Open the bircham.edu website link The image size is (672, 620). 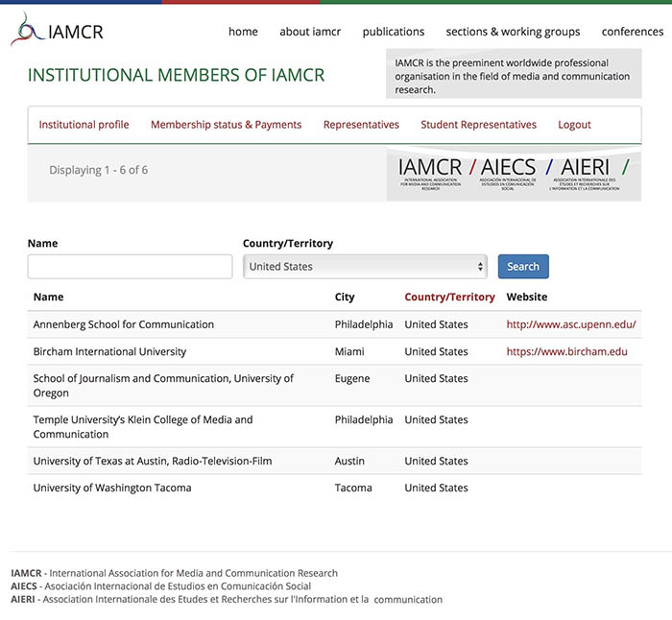tap(566, 352)
